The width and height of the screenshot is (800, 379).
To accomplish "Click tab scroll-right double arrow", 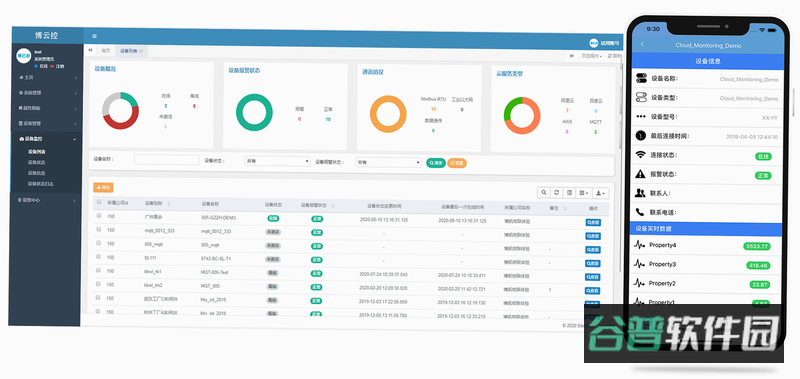I will 572,56.
